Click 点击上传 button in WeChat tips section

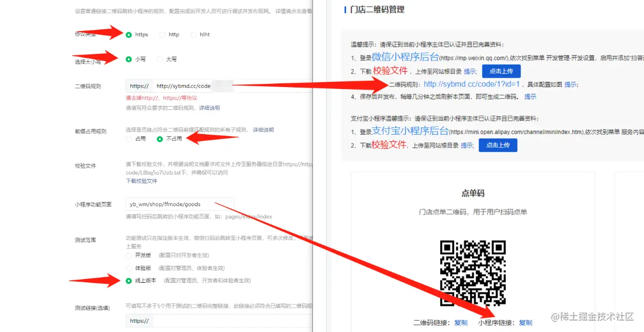pos(501,71)
